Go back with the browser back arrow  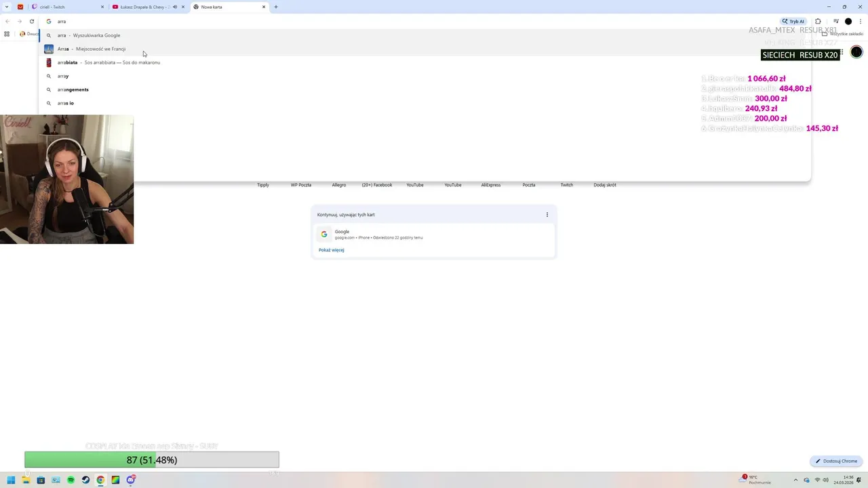coord(7,21)
